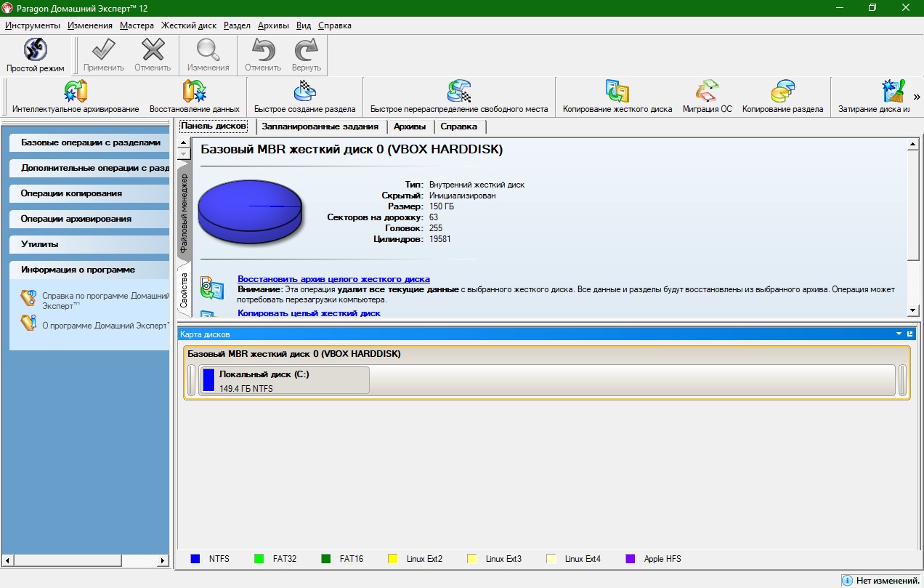Open the Мастера menu
This screenshot has width=924, height=588.
pos(137,25)
